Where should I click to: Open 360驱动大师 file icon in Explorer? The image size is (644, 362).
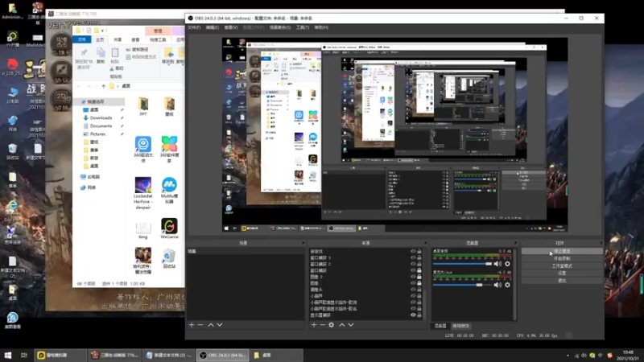(x=143, y=150)
